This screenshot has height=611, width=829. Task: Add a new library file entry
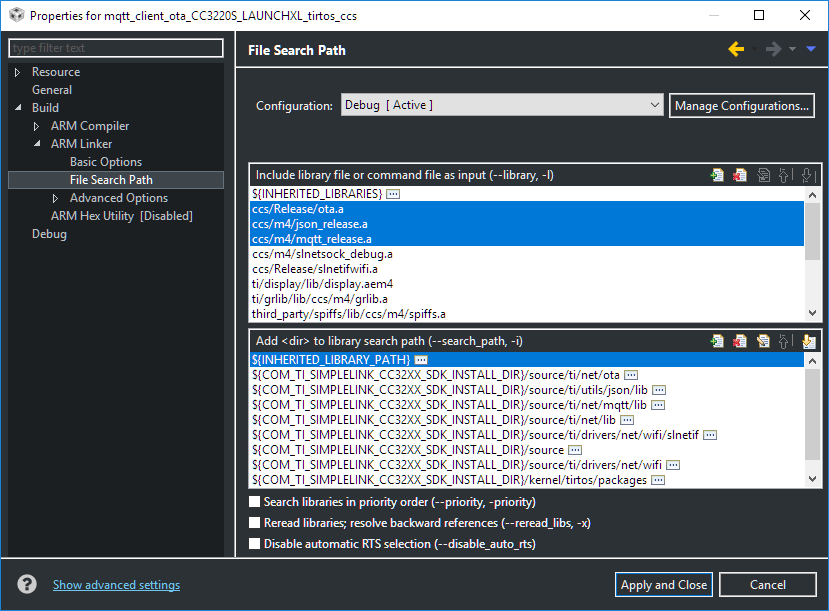click(x=717, y=174)
